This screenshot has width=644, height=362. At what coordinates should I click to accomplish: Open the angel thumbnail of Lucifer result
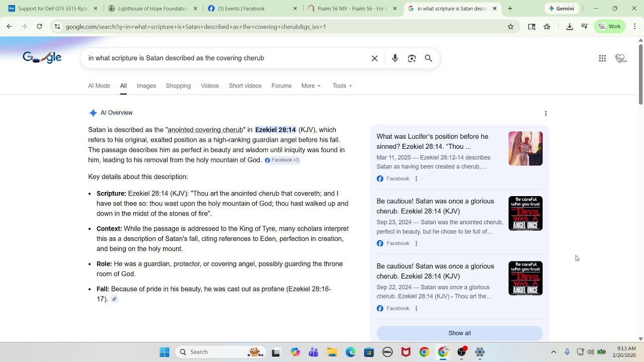[x=526, y=148]
